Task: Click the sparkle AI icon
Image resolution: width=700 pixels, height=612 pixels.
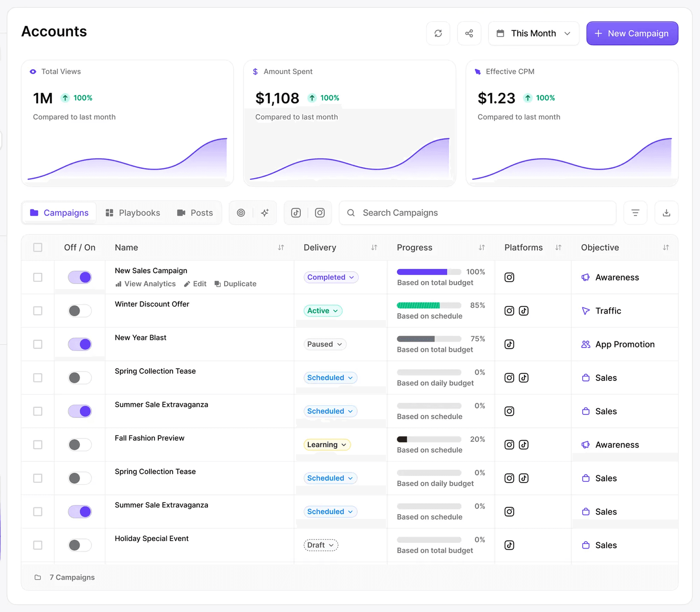Action: coord(265,213)
